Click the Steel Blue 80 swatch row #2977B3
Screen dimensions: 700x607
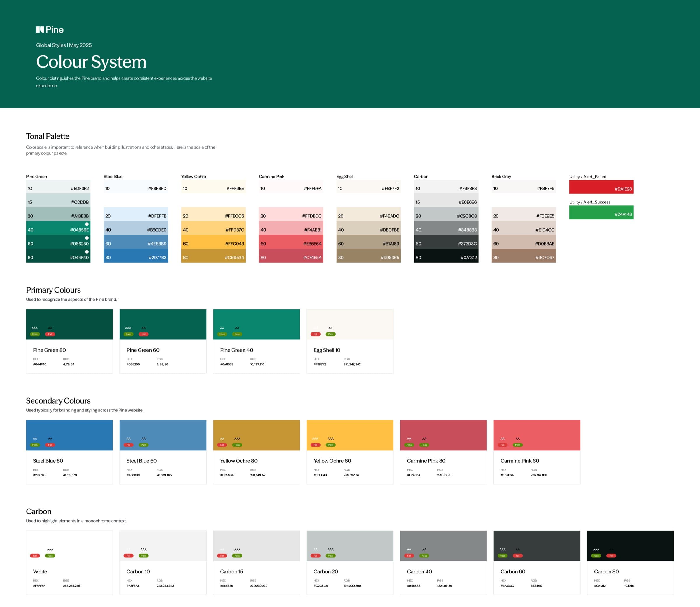[x=136, y=257]
